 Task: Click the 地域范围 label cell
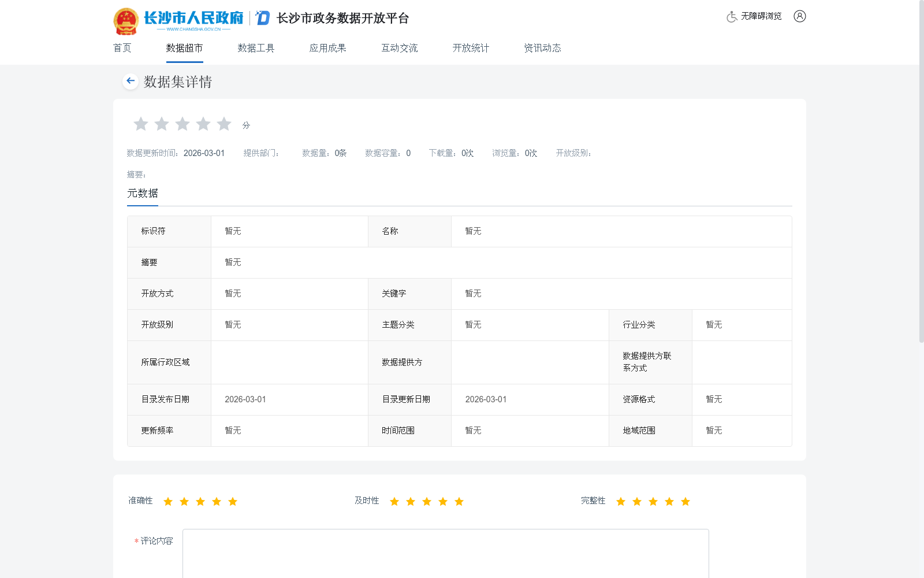point(650,431)
